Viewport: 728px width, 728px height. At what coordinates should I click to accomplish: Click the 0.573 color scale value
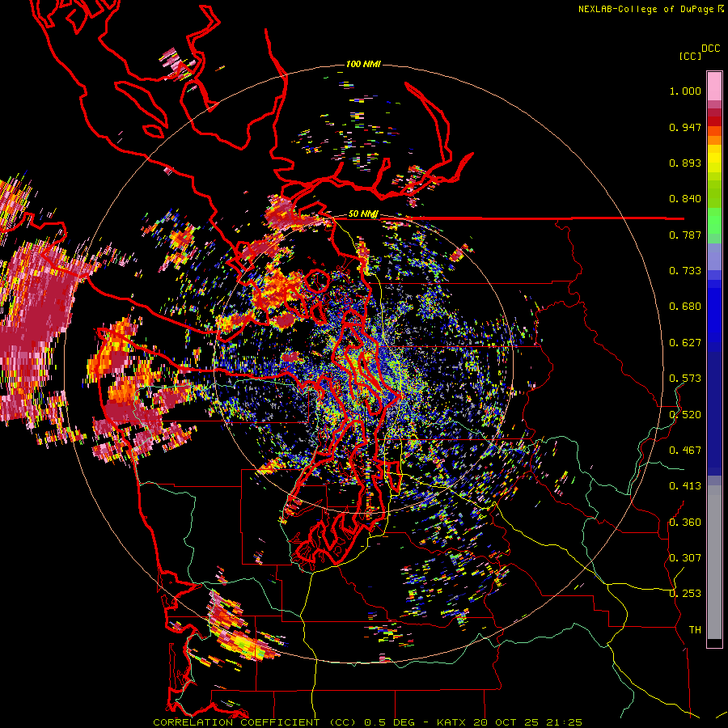pyautogui.click(x=685, y=379)
